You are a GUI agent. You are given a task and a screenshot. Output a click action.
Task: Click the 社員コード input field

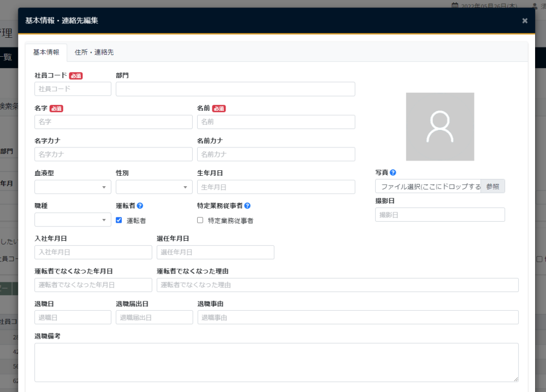coord(73,89)
